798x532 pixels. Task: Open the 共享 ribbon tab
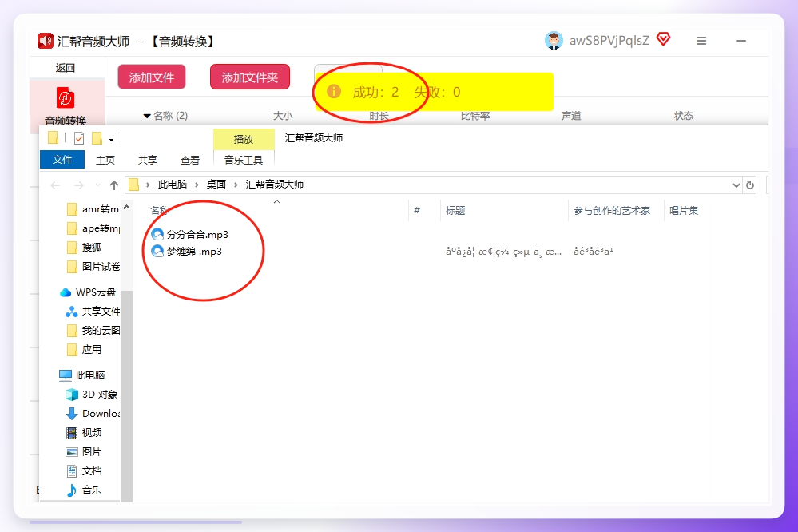(x=148, y=160)
